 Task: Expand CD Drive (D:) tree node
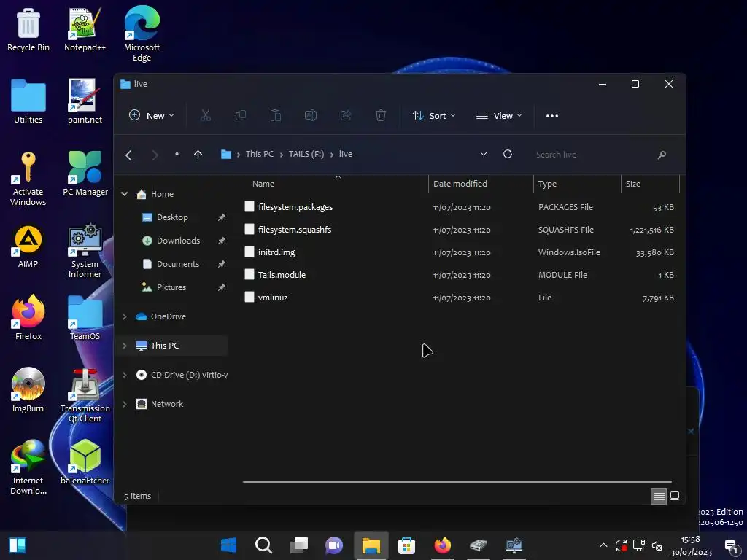(124, 375)
